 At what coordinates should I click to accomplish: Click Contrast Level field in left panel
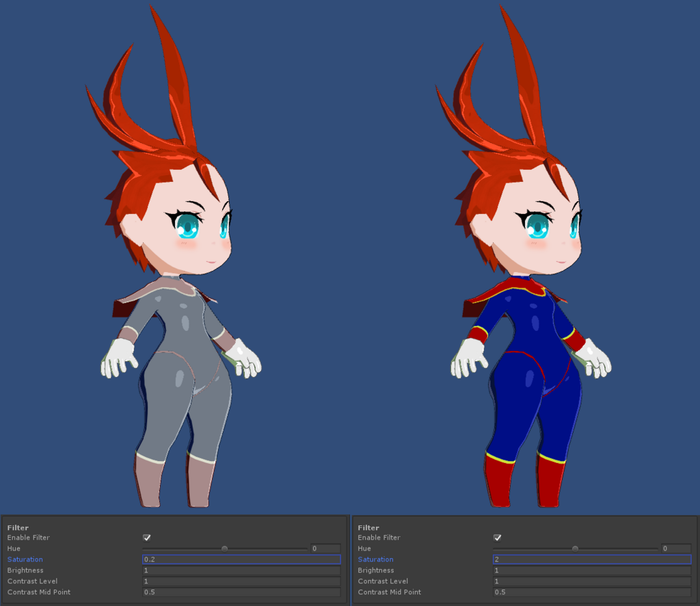pos(241,581)
